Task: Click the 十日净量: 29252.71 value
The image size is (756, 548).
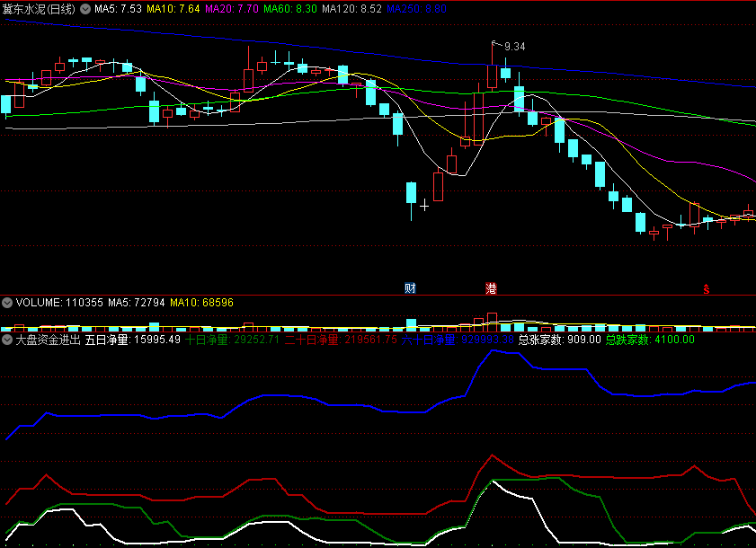Action: tap(233, 340)
